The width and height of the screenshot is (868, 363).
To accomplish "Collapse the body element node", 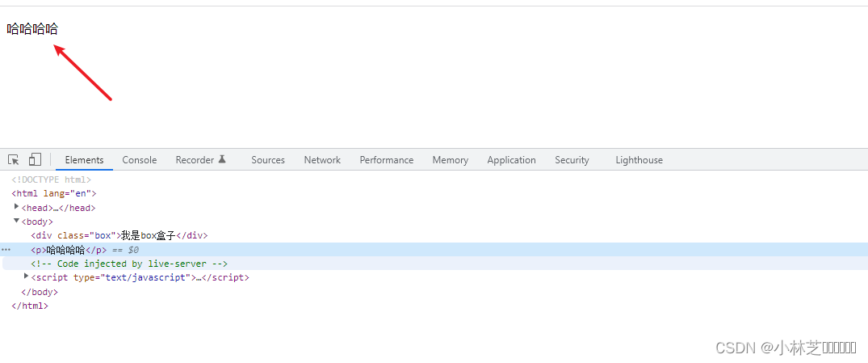I will click(x=17, y=221).
